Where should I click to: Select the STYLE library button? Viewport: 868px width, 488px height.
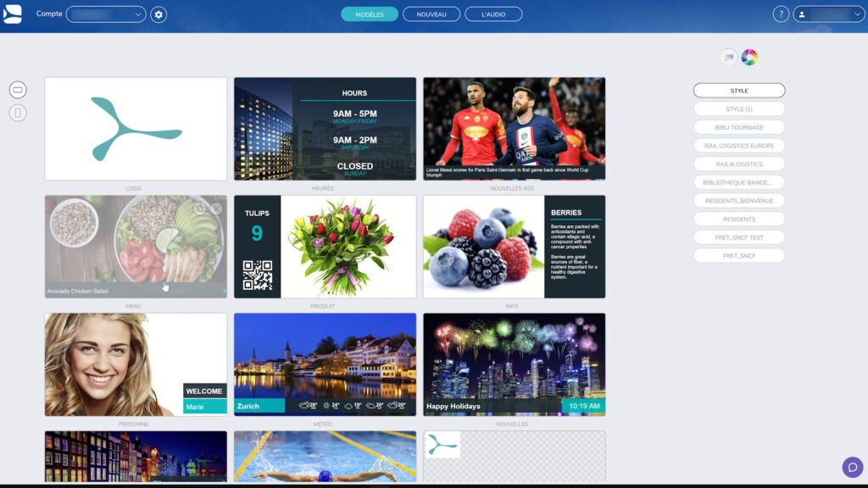[739, 91]
